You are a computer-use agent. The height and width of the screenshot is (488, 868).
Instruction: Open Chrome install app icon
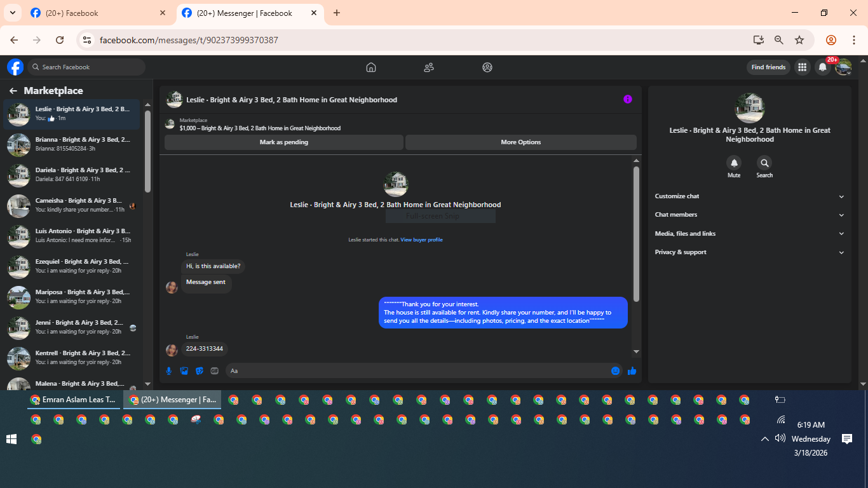[x=759, y=40]
